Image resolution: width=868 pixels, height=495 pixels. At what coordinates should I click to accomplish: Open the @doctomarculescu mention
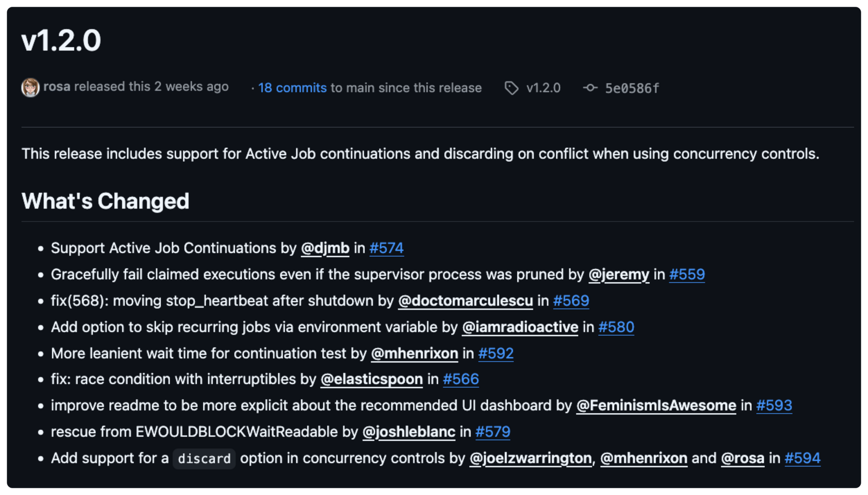[465, 301]
